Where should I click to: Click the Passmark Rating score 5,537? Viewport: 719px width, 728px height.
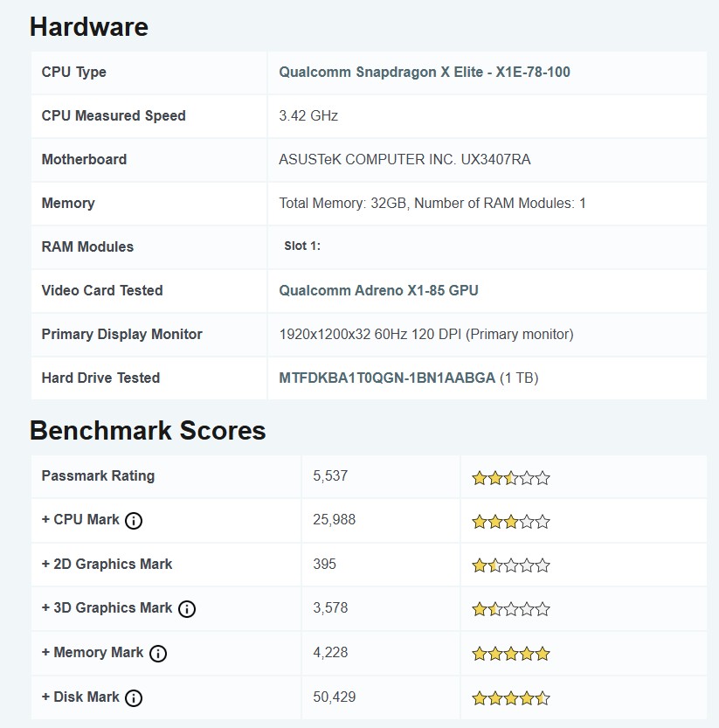click(x=330, y=476)
